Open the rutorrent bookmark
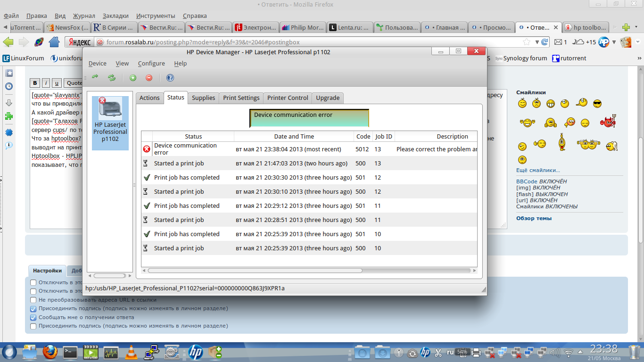The width and height of the screenshot is (644, 362). point(569,58)
